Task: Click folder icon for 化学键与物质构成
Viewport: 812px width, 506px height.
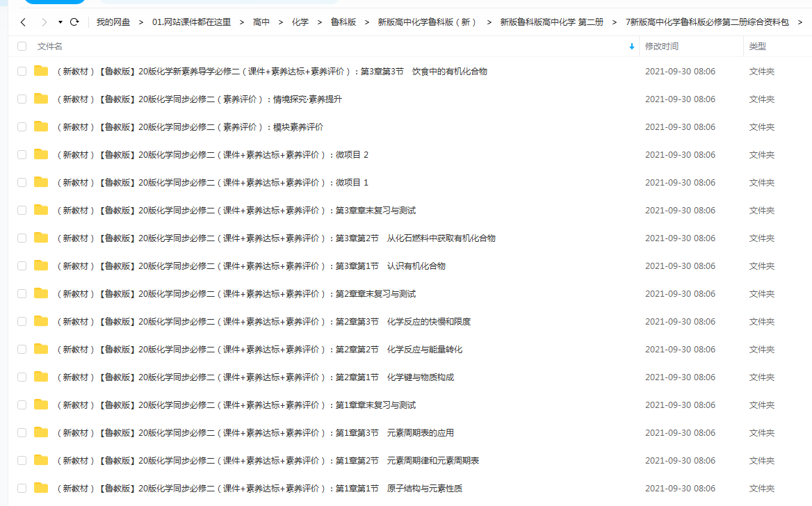Action: coord(41,377)
